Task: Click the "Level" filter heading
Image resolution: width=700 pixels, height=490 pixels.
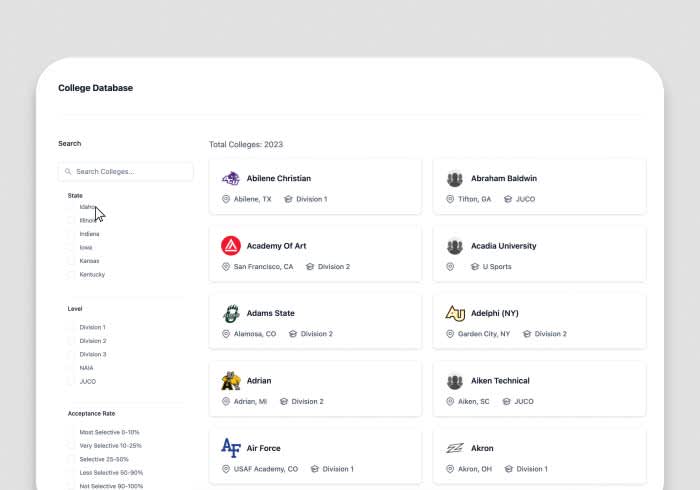Action: [75, 309]
